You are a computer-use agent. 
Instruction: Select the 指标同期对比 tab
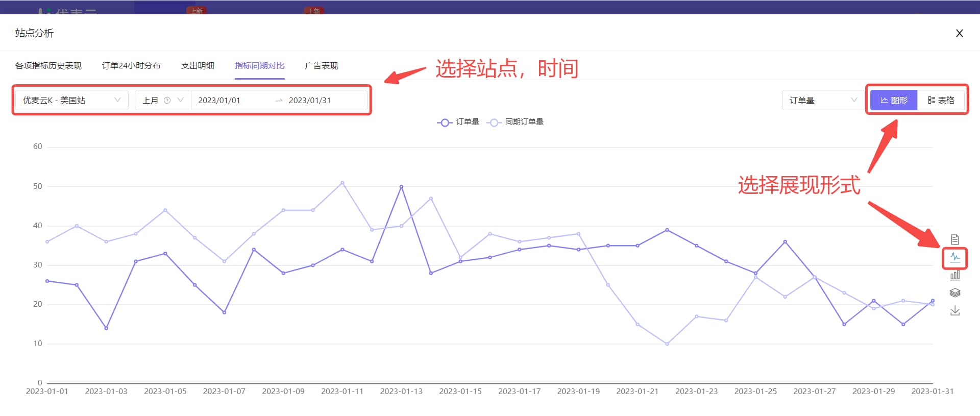click(260, 65)
